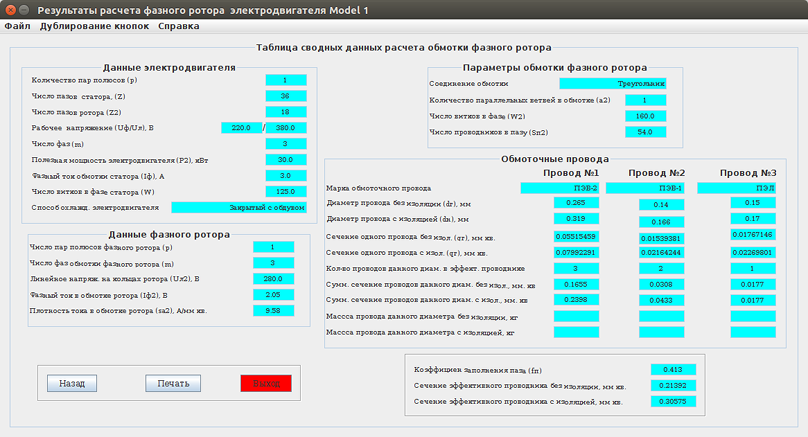Click the Треугольник winding connection field
This screenshot has width=808, height=437.
634,84
